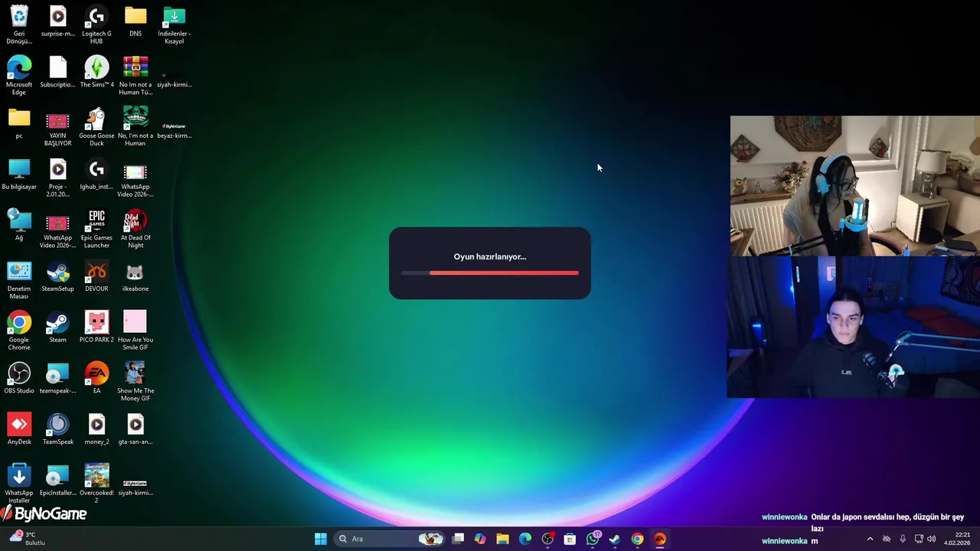Open AnyDesk desktop shortcut
The width and height of the screenshot is (980, 551).
[x=19, y=430]
